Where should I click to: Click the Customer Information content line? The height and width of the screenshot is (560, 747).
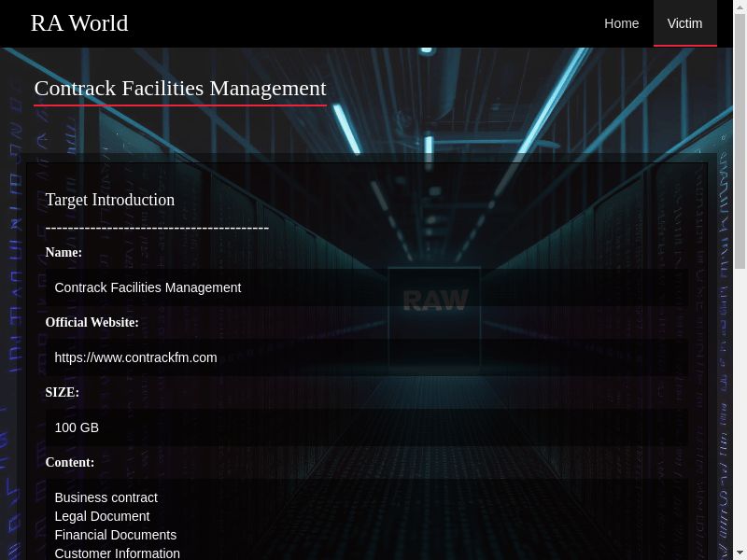[118, 553]
